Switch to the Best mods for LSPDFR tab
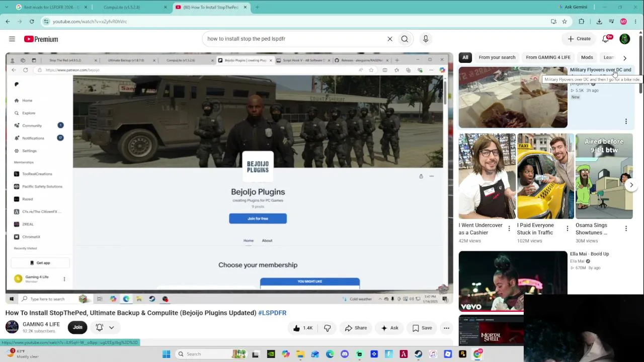The width and height of the screenshot is (644, 362). 52,7
